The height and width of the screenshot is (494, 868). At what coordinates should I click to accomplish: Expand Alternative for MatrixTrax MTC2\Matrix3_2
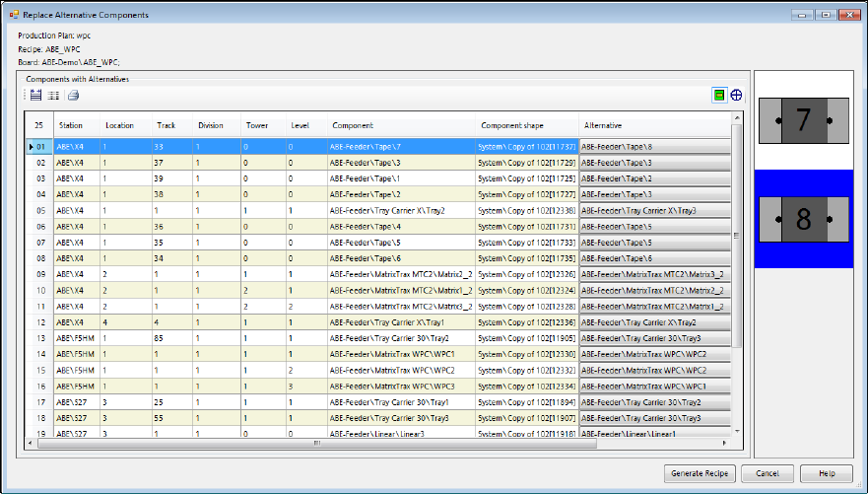653,274
